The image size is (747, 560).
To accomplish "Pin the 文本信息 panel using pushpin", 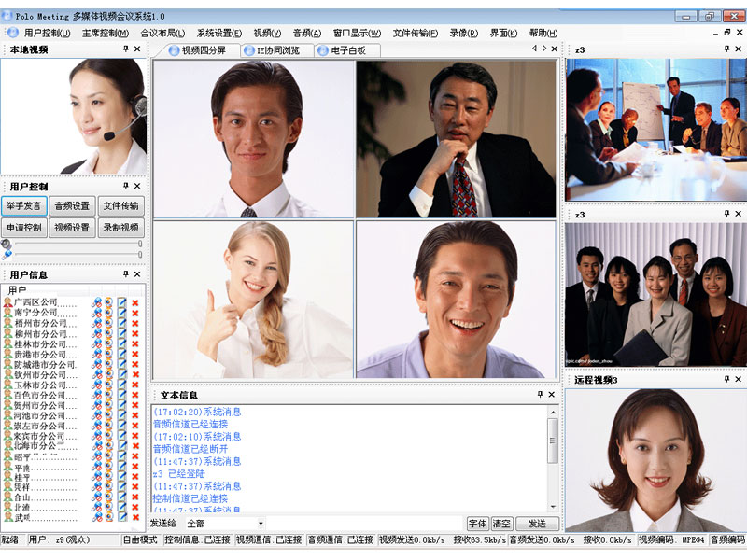I will coord(540,395).
